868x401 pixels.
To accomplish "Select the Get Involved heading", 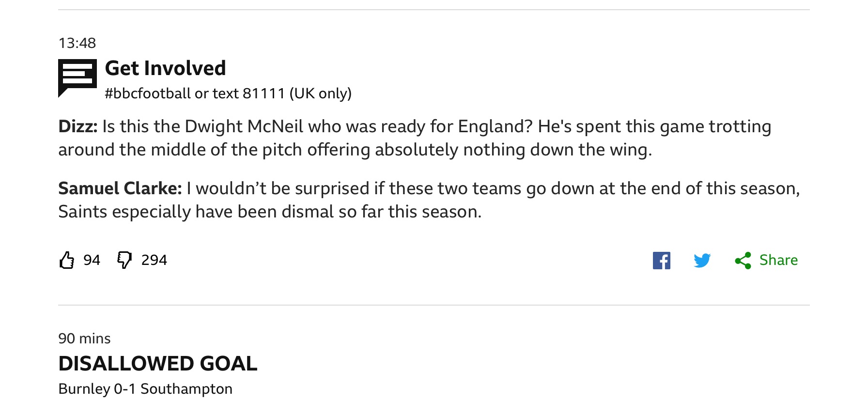I will click(165, 68).
